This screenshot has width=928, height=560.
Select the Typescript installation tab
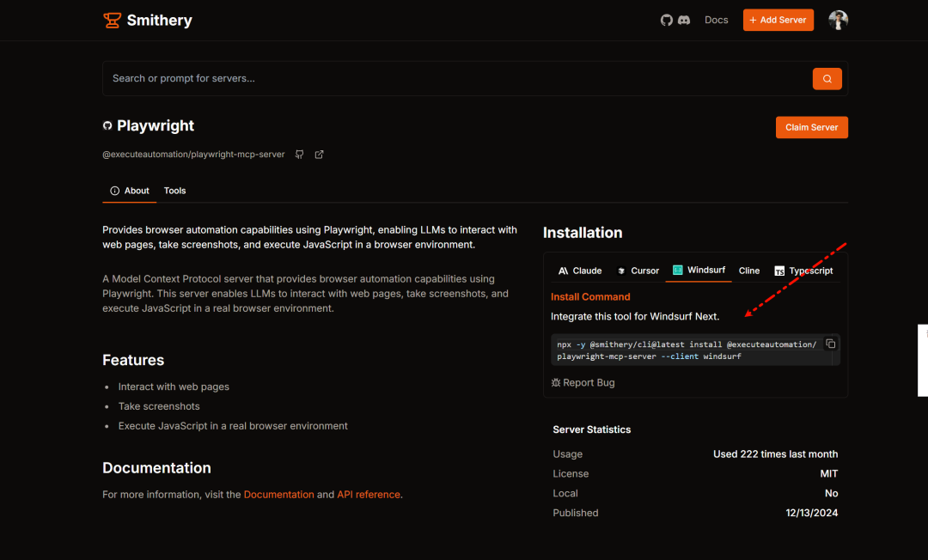tap(803, 271)
